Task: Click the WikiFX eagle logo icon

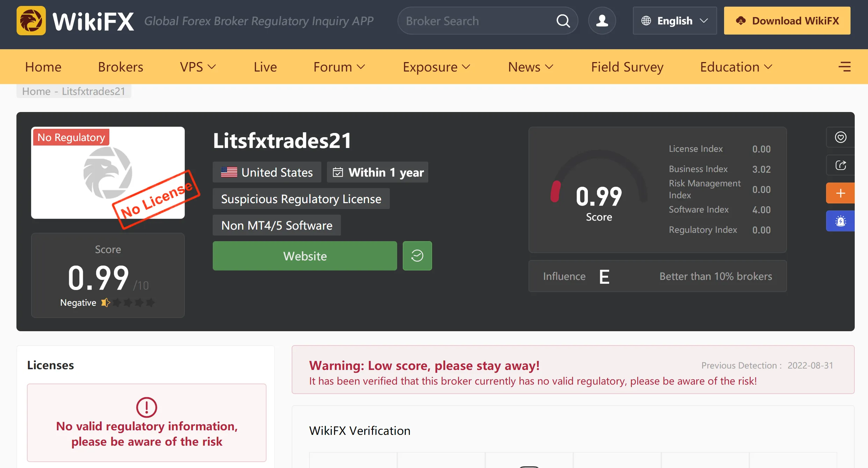Action: [31, 21]
